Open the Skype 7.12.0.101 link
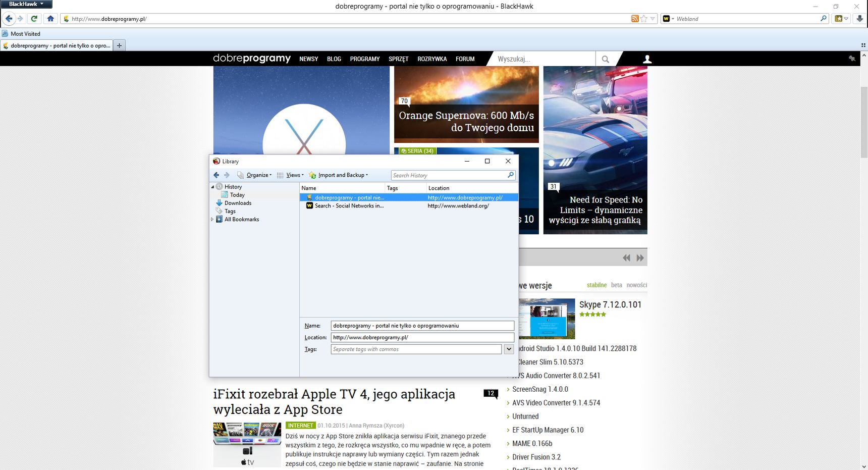Screen dimensions: 868x470 point(610,304)
